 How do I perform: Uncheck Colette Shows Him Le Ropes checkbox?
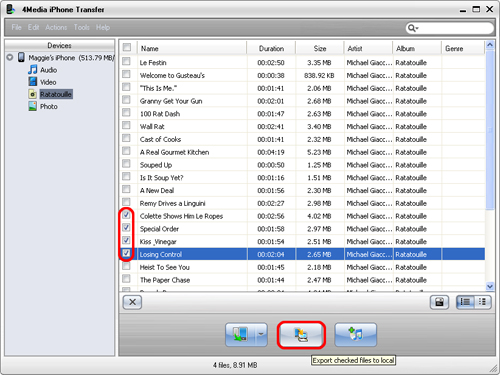(126, 215)
